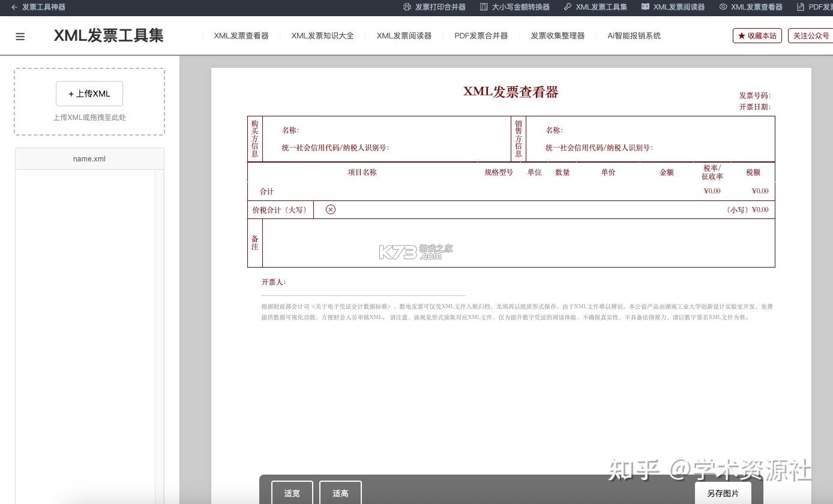The width and height of the screenshot is (833, 504).
Task: Click the XML发票工具集 site title
Action: click(x=109, y=35)
